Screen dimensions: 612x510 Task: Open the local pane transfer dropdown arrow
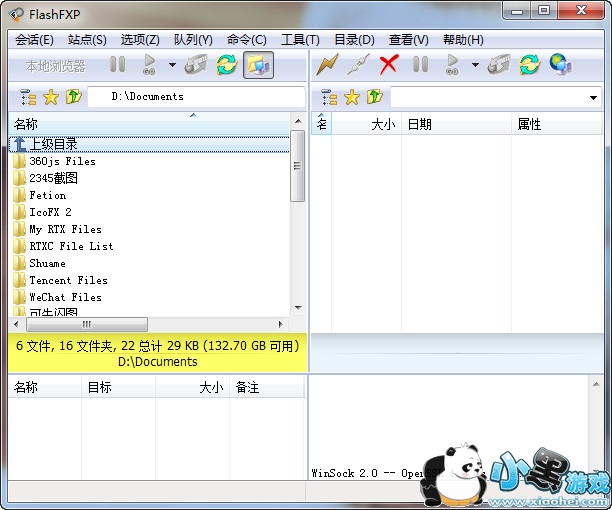click(172, 65)
